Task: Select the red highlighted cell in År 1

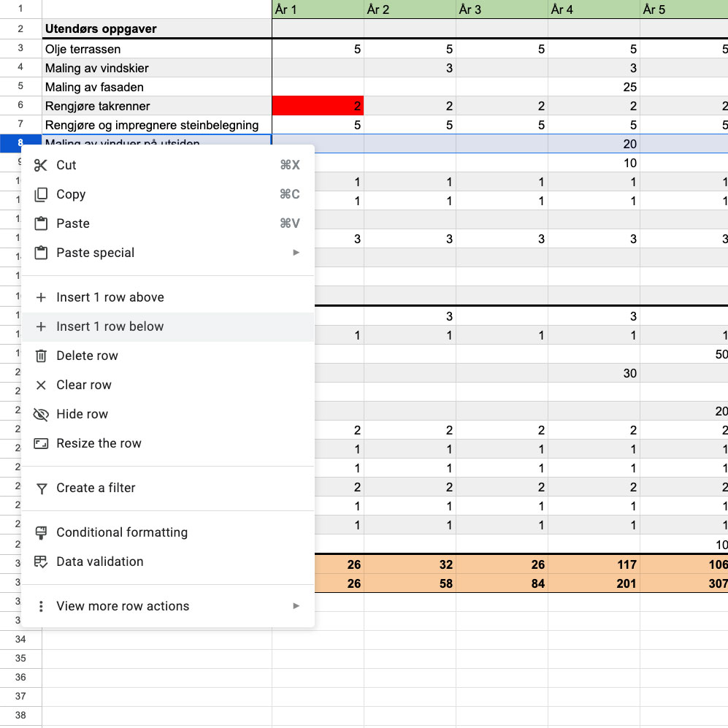Action: point(318,106)
